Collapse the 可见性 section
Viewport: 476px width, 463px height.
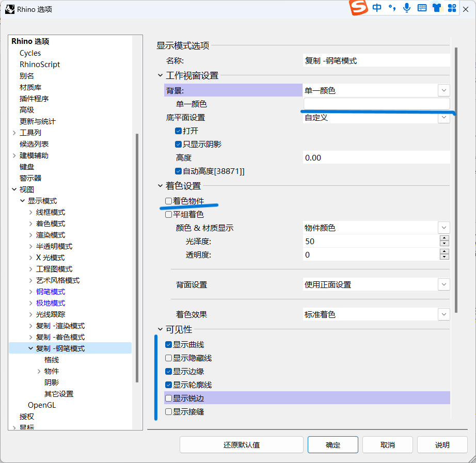click(160, 329)
